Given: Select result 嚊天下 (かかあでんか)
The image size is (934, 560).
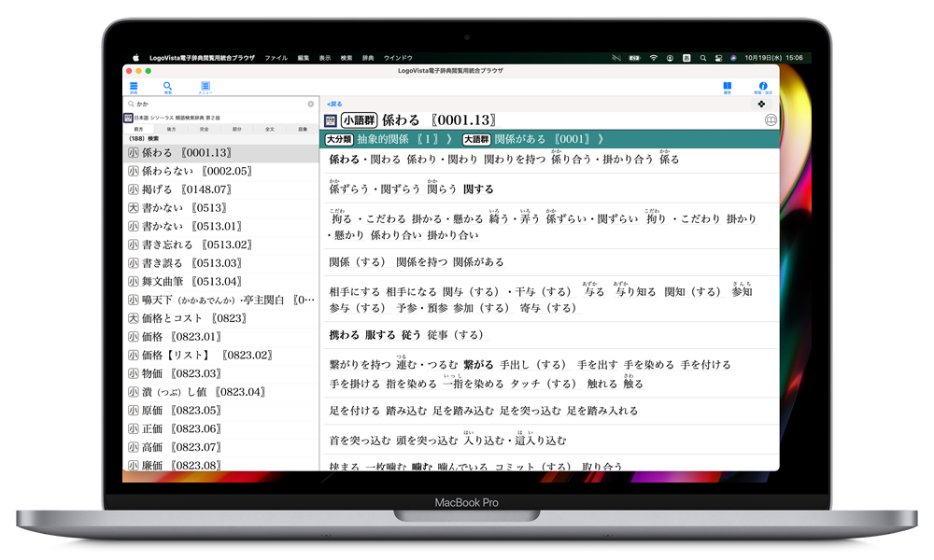Looking at the screenshot, I should [221, 301].
